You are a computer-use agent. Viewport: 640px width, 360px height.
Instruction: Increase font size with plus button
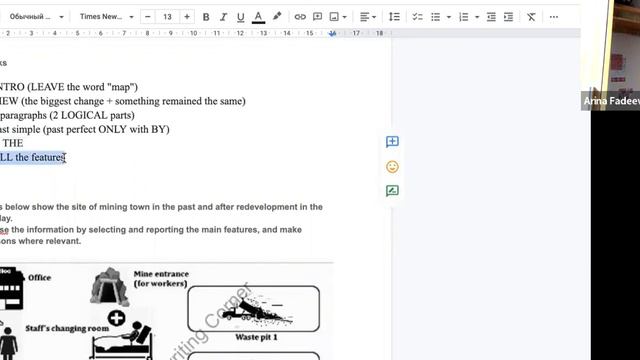pos(187,17)
